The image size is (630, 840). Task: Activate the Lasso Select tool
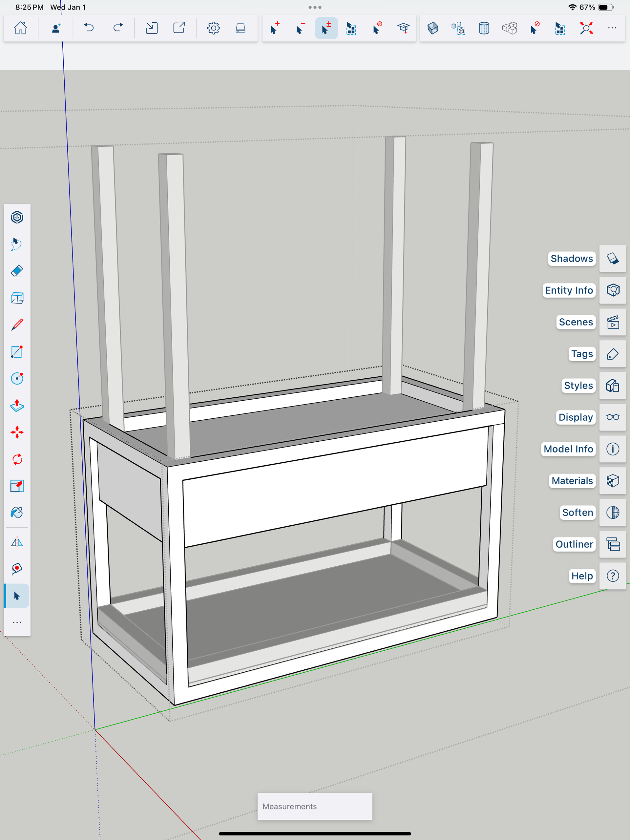point(17,244)
